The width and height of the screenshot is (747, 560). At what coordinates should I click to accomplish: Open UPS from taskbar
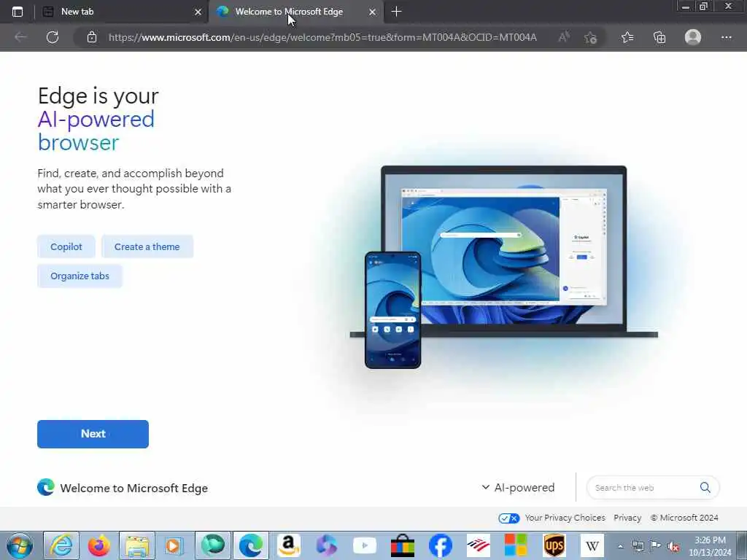pyautogui.click(x=554, y=545)
